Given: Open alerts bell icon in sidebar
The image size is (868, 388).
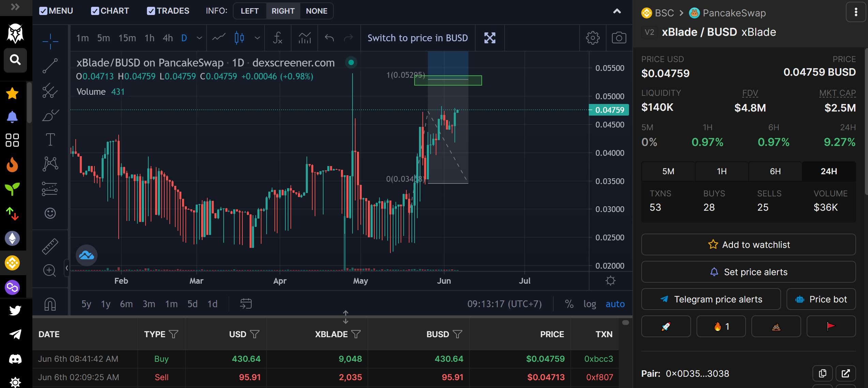Looking at the screenshot, I should click(12, 117).
